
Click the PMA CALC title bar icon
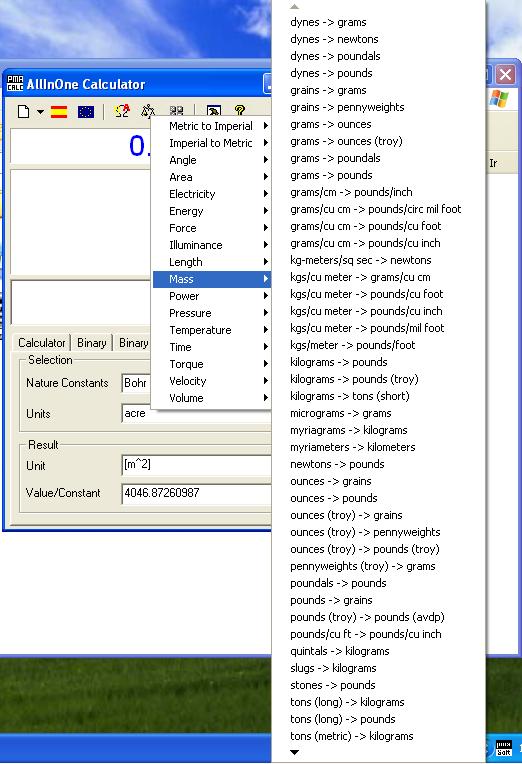[x=15, y=84]
